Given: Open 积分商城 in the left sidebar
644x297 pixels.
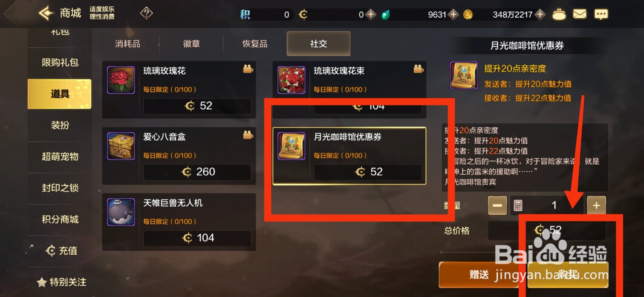Looking at the screenshot, I should (x=60, y=219).
